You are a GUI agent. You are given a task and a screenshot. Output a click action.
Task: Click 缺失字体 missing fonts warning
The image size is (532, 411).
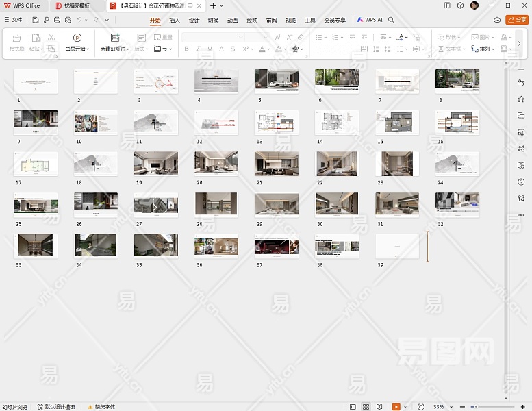(x=101, y=407)
